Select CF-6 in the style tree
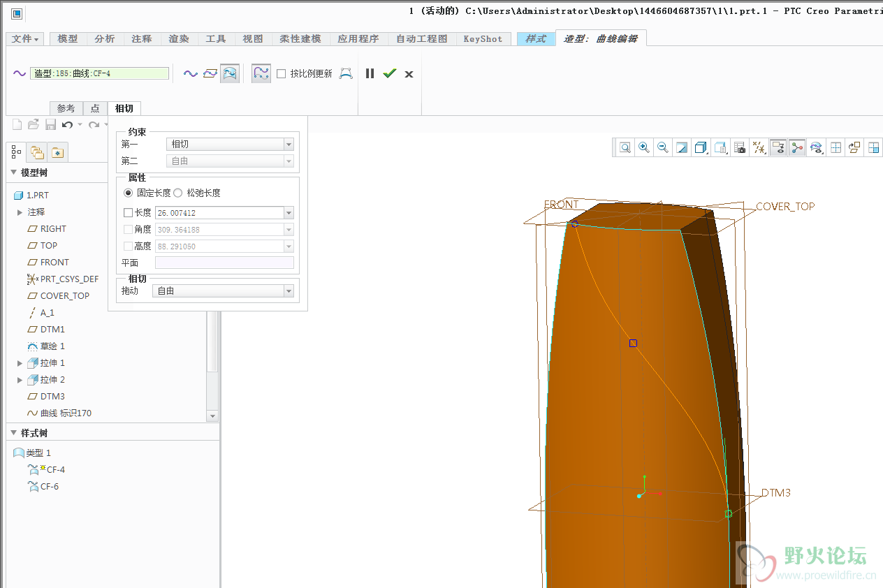The height and width of the screenshot is (588, 883). 49,486
